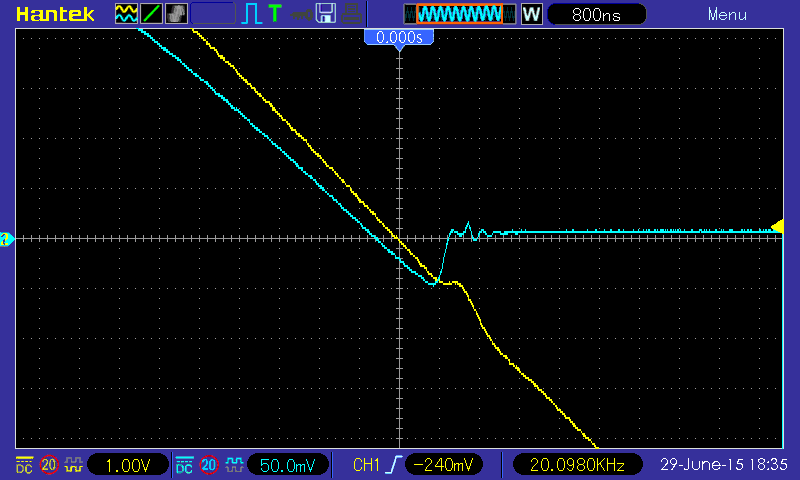Click the floppy disk save icon
This screenshot has width=800, height=480.
[326, 13]
